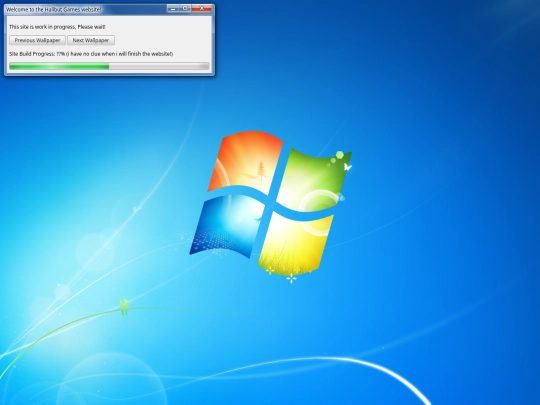The image size is (540, 405).
Task: Close the Halibut Games welcome window
Action: point(202,9)
